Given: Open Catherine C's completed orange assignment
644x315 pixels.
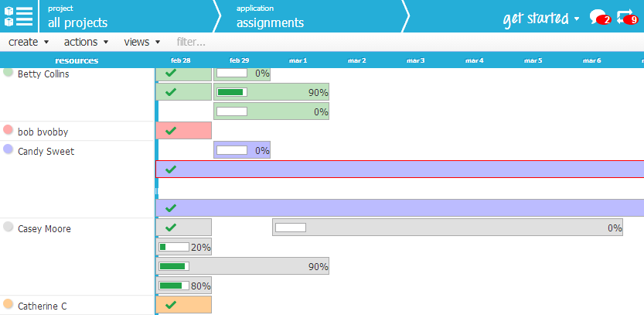Looking at the screenshot, I should click(183, 305).
